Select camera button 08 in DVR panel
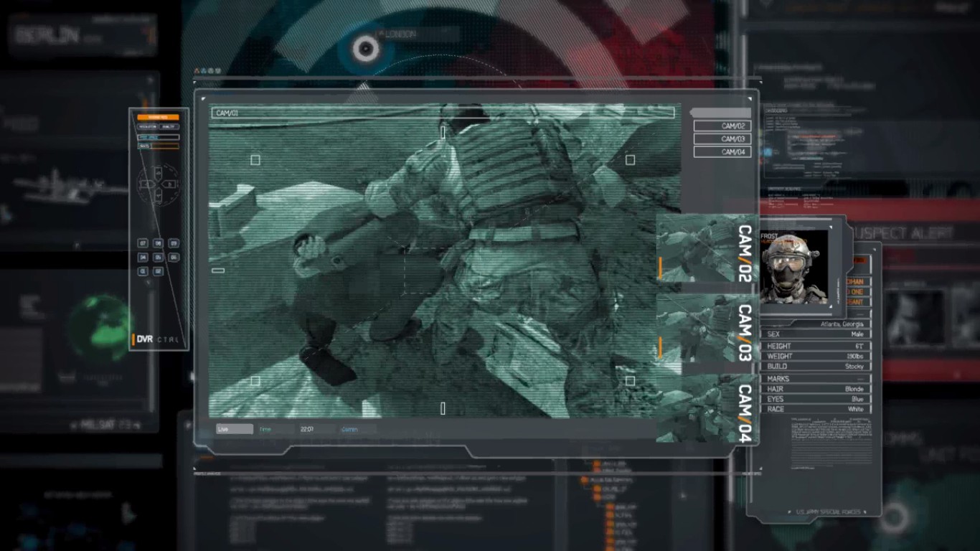The image size is (980, 551). (158, 243)
